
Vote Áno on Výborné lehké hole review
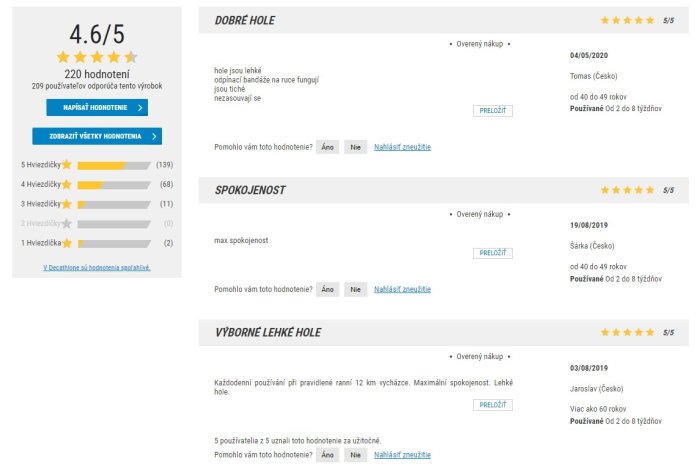[x=328, y=455]
